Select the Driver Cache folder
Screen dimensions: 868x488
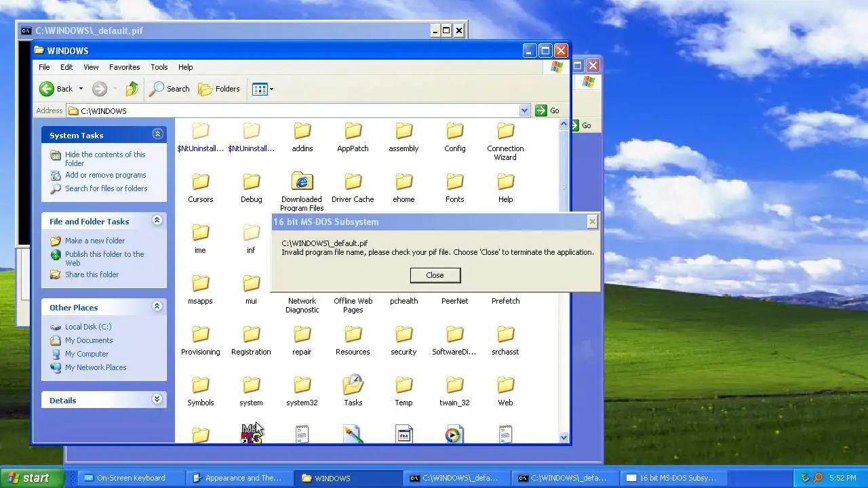(x=353, y=188)
